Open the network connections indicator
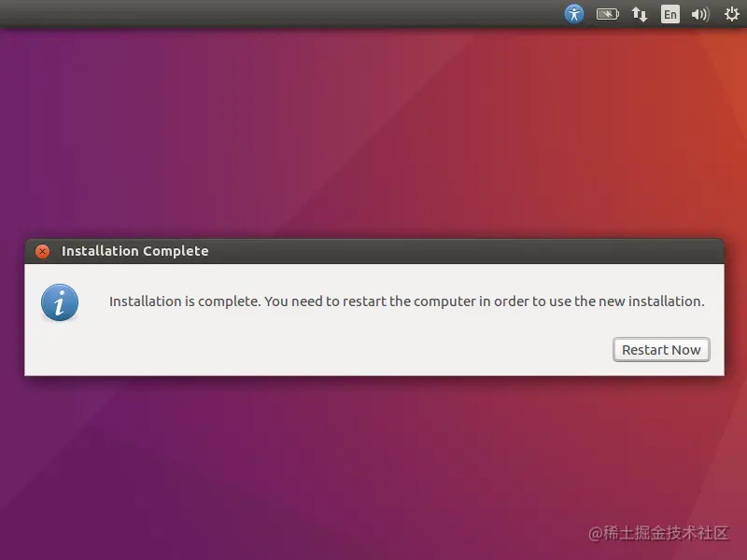 tap(640, 14)
